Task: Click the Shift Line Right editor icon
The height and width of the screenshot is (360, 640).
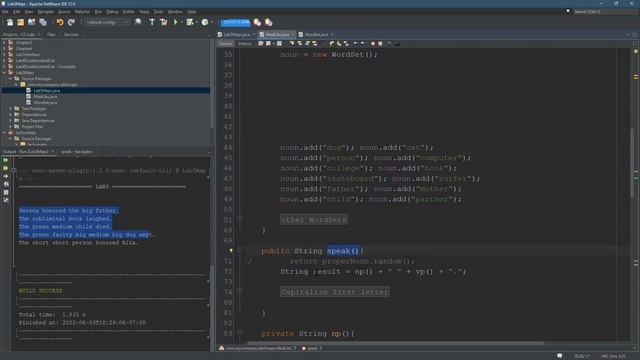Action: 362,44
